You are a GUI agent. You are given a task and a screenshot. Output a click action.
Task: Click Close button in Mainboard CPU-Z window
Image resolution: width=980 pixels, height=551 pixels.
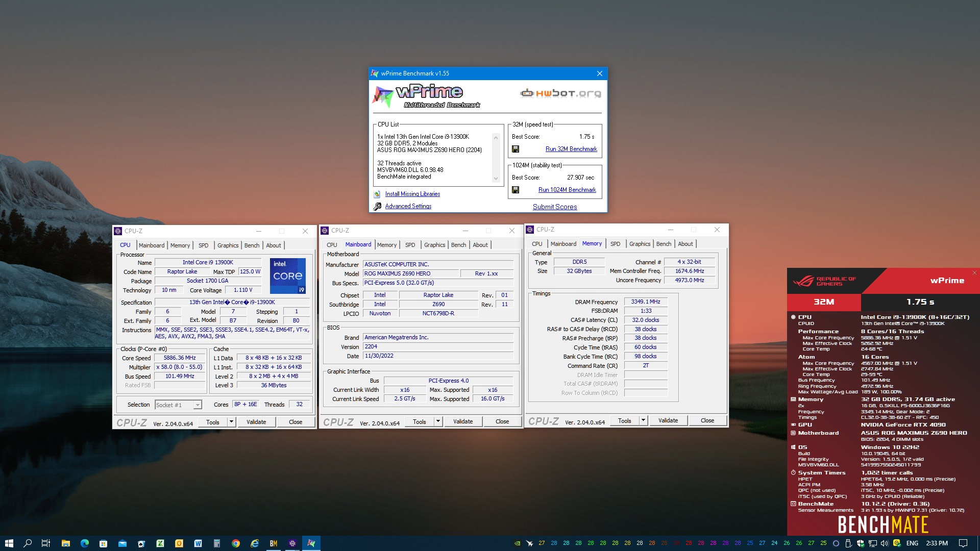[x=502, y=421]
